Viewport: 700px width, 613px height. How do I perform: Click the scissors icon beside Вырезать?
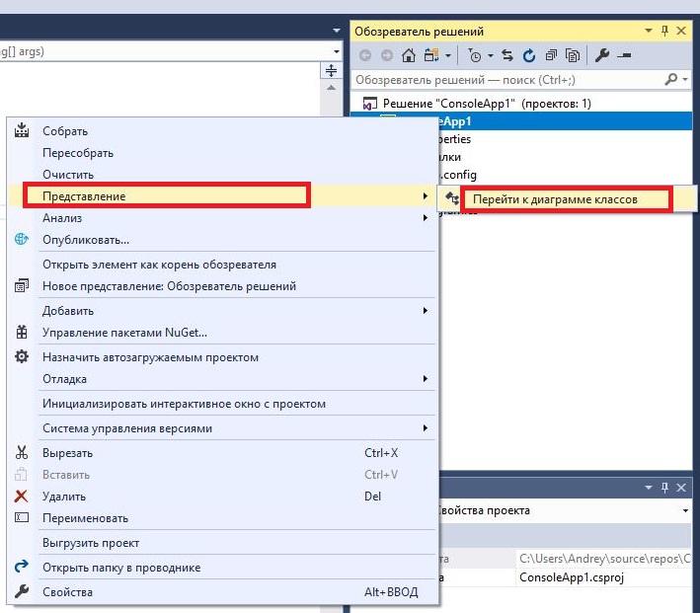coord(22,453)
